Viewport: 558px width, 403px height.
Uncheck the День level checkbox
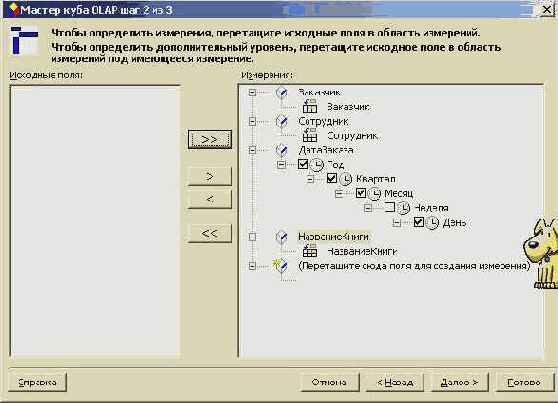[x=418, y=222]
